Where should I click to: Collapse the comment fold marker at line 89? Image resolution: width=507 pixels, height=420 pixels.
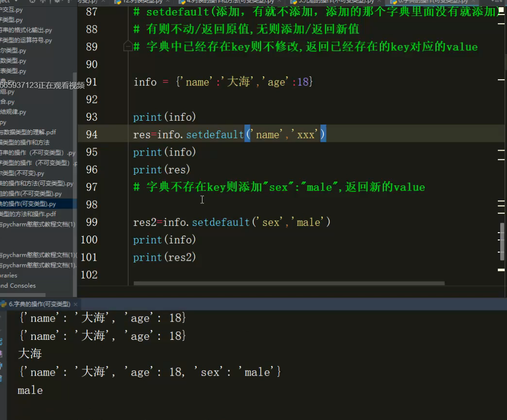tap(128, 46)
